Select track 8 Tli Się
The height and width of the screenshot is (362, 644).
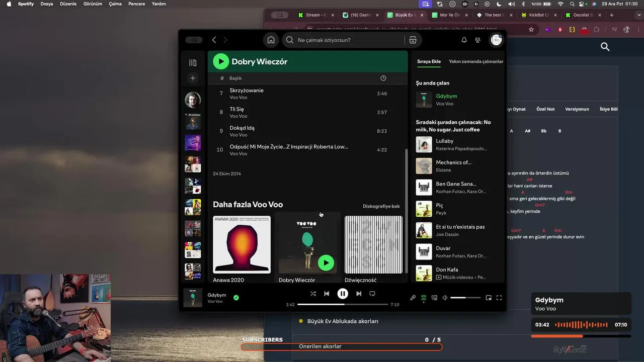pyautogui.click(x=308, y=112)
